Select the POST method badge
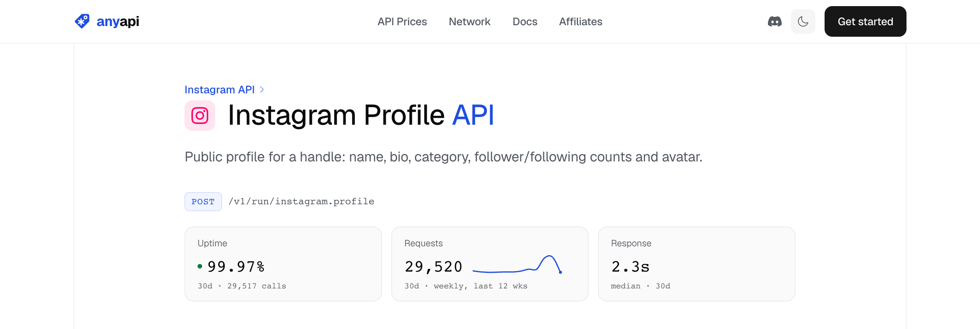 (x=203, y=202)
